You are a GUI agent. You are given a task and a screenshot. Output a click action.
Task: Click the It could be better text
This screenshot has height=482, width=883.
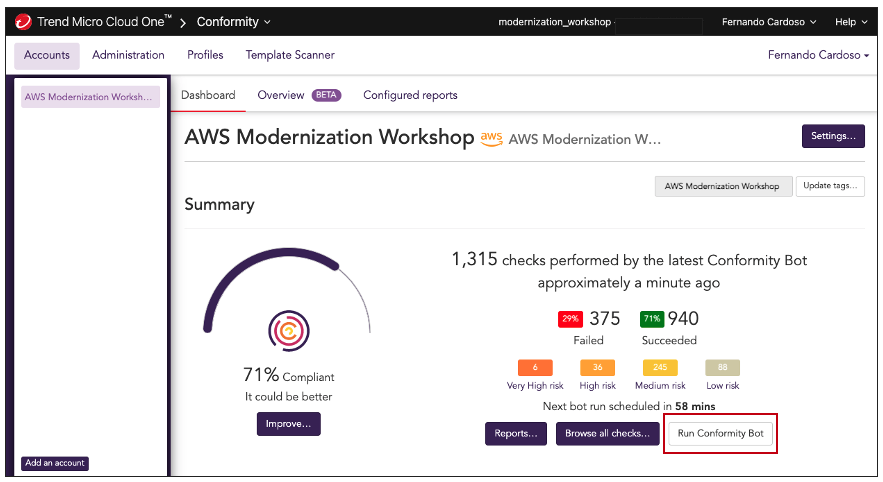[288, 396]
